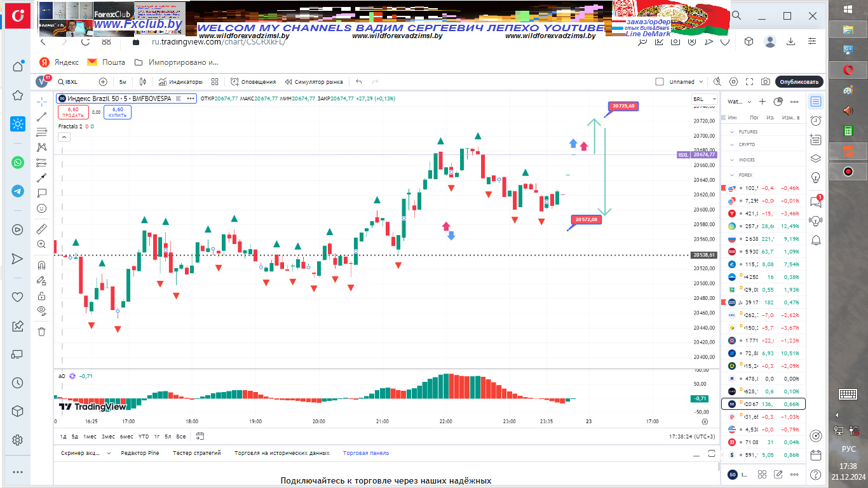868x488 pixels.
Task: Open the notifications bell panel
Action: click(816, 240)
